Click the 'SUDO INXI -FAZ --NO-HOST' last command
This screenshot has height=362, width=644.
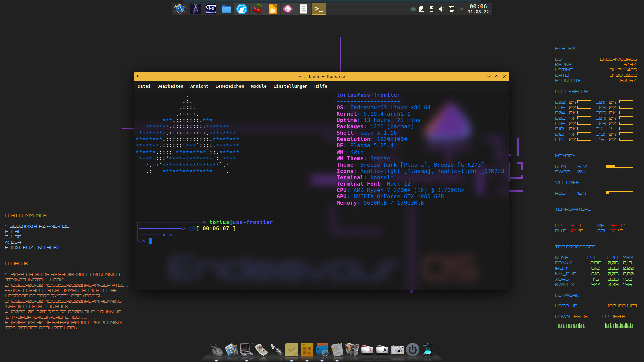point(41,226)
